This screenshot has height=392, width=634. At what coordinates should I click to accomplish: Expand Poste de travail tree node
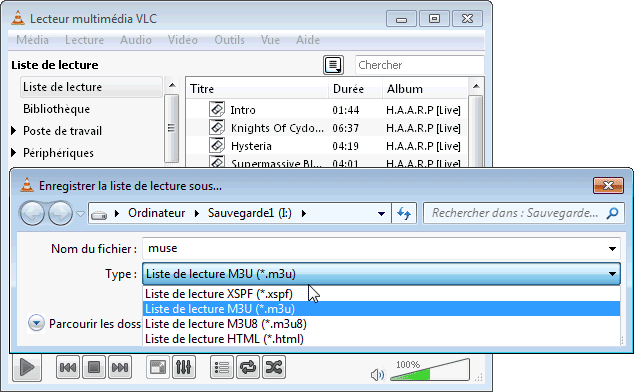click(14, 130)
